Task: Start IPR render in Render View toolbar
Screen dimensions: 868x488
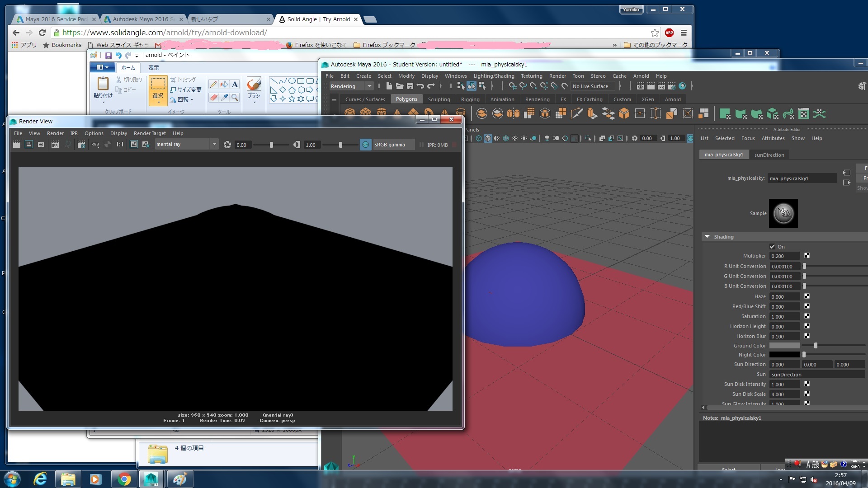Action: tap(55, 145)
